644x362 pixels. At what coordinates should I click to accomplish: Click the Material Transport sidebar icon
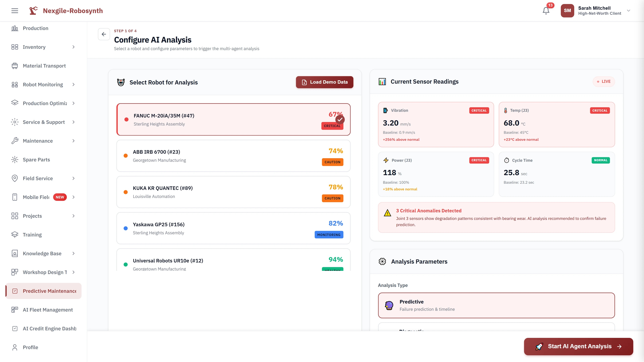pos(15,66)
